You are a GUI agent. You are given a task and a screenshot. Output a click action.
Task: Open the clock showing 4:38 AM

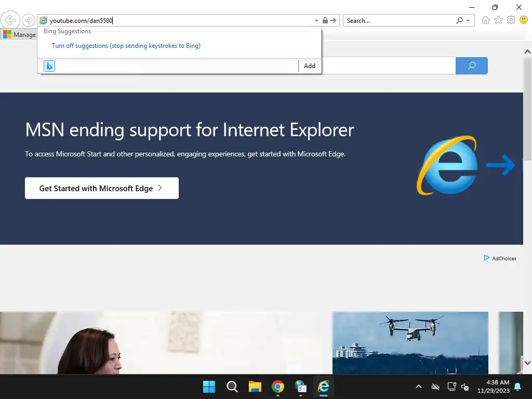(x=494, y=387)
